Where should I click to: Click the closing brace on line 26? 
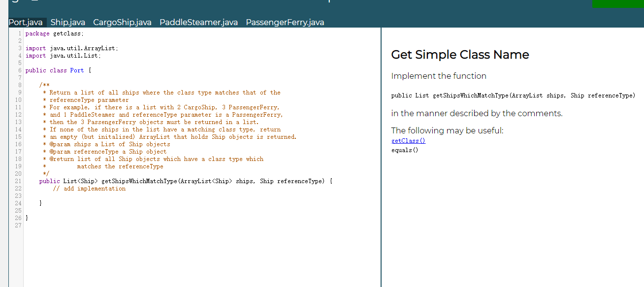(x=27, y=218)
